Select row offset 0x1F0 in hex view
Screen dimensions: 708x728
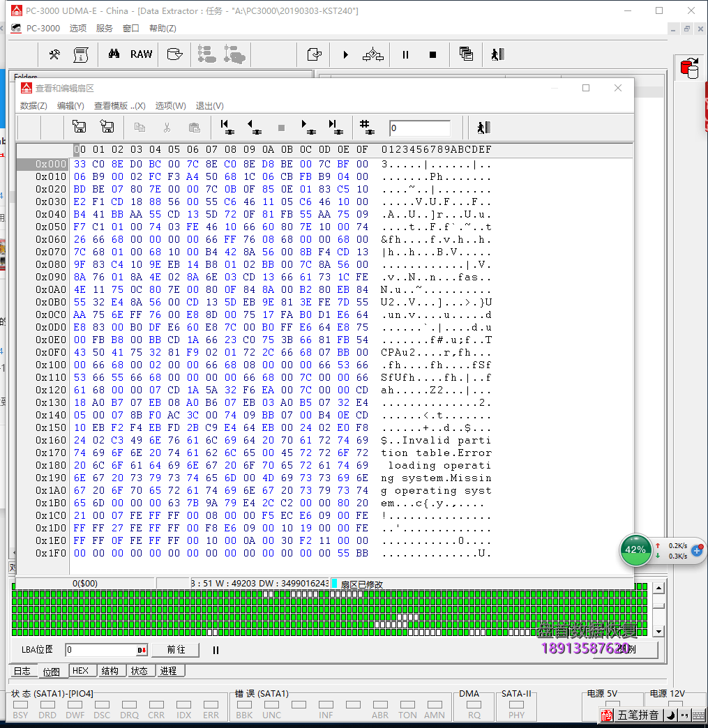tap(51, 554)
